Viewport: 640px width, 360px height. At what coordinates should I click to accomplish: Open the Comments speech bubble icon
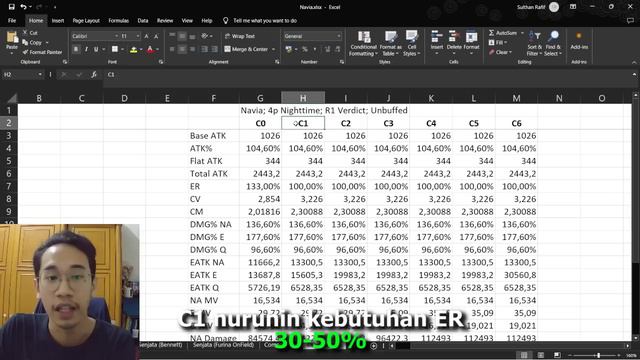[x=630, y=20]
